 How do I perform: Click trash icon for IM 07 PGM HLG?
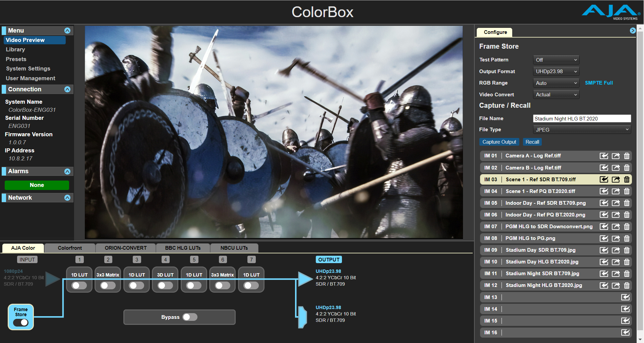pos(627,227)
